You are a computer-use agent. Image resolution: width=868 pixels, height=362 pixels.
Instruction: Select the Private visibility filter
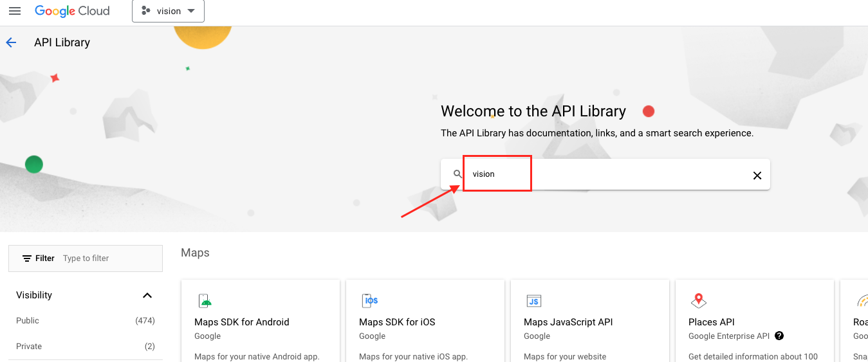click(29, 346)
